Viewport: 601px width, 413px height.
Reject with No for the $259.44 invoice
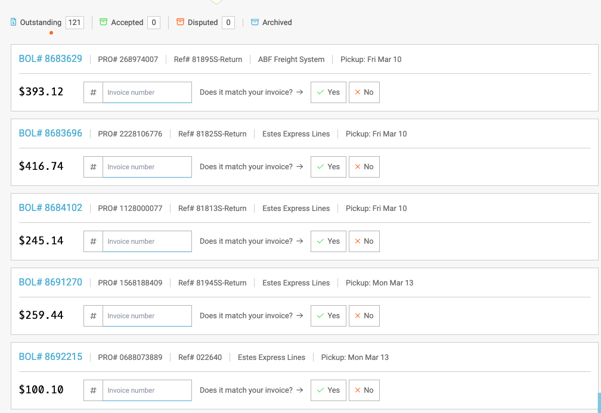pyautogui.click(x=364, y=316)
